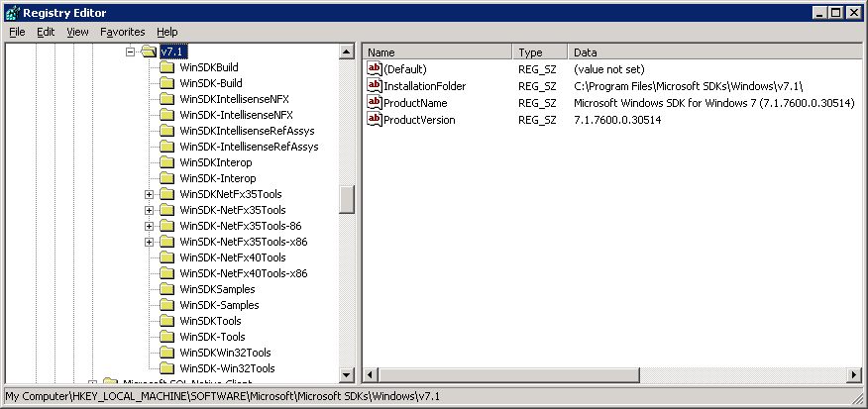
Task: Click the WinSDKSamples folder icon
Action: (166, 289)
